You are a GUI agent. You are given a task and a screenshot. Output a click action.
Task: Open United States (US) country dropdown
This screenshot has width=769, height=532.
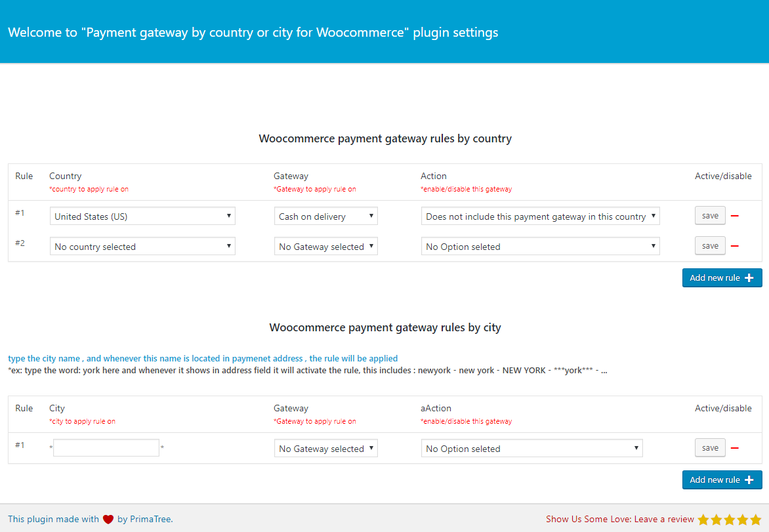142,216
